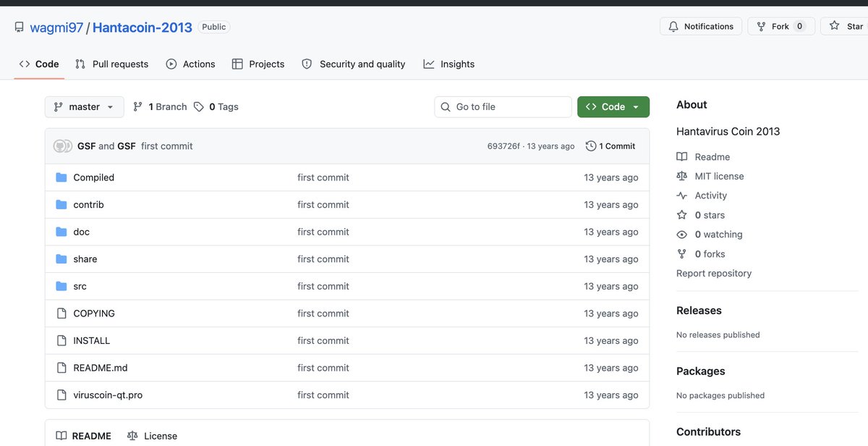The height and width of the screenshot is (446, 868).
Task: View 0 Tags link
Action: click(216, 106)
